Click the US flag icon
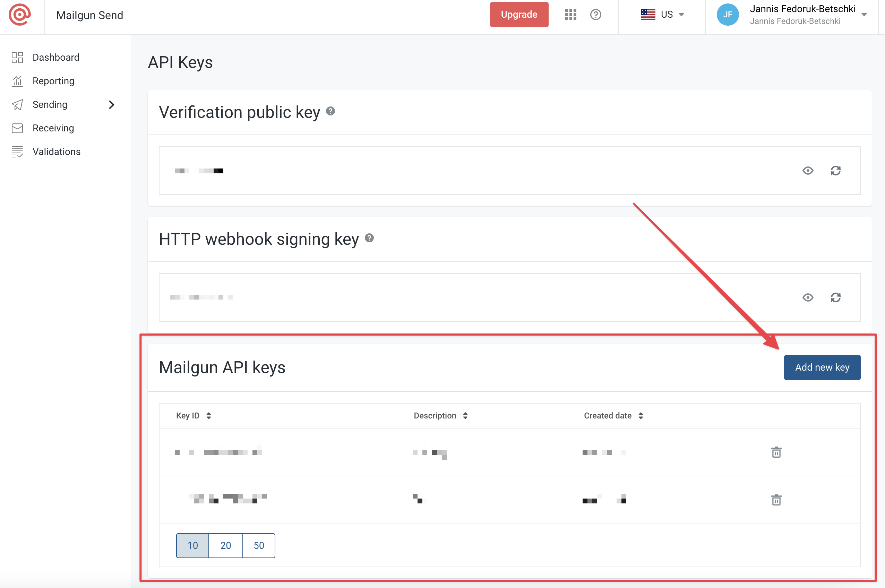Viewport: 885px width, 588px height. [648, 15]
